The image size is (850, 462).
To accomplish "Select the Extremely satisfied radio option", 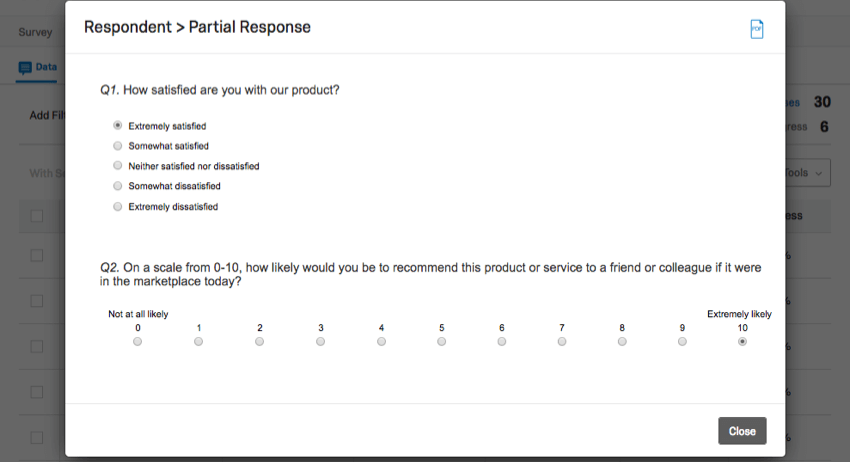I will point(118,126).
